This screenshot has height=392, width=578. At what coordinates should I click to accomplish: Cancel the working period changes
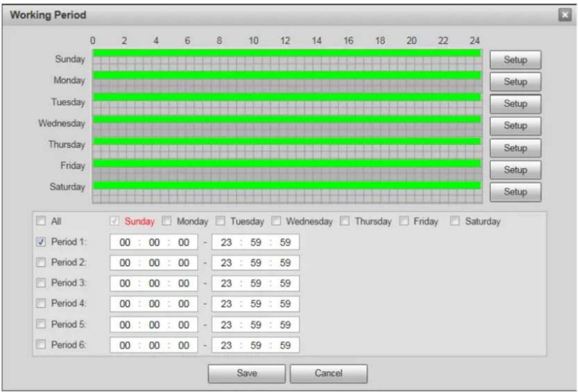click(x=328, y=374)
